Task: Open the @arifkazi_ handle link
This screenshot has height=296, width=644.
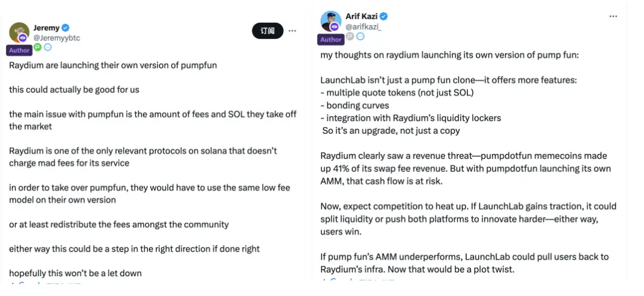Action: [363, 26]
